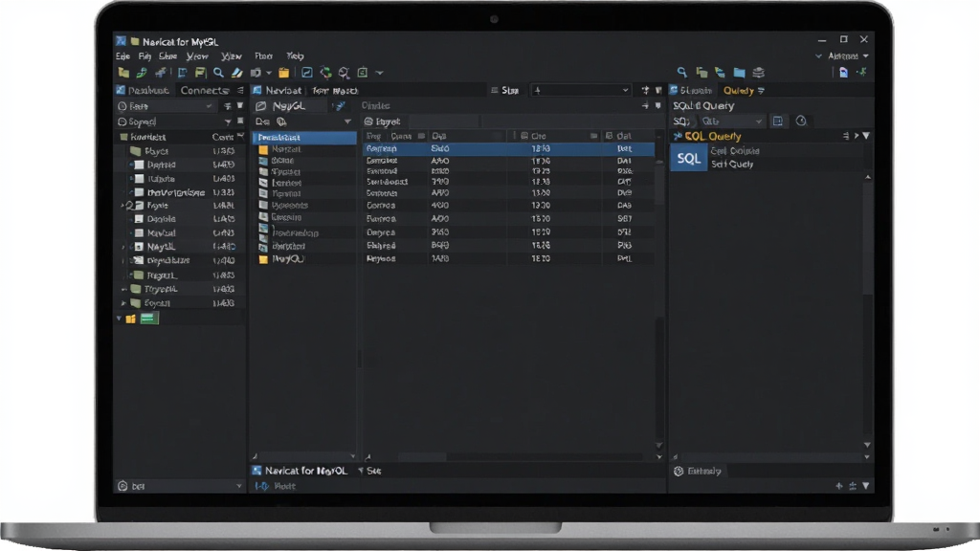Click the highlighted blue row in middle list
The height and width of the screenshot is (551, 980).
(304, 137)
